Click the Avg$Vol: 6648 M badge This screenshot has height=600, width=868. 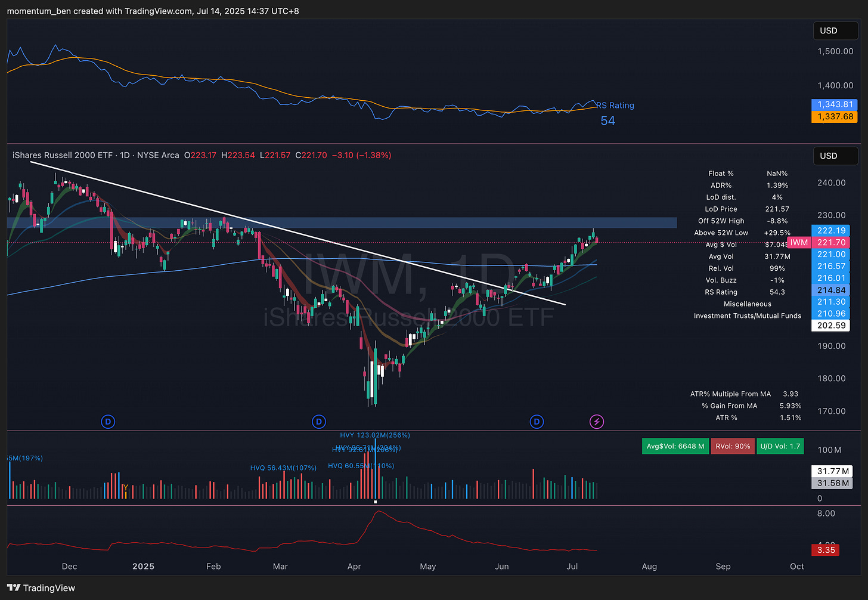(x=675, y=446)
